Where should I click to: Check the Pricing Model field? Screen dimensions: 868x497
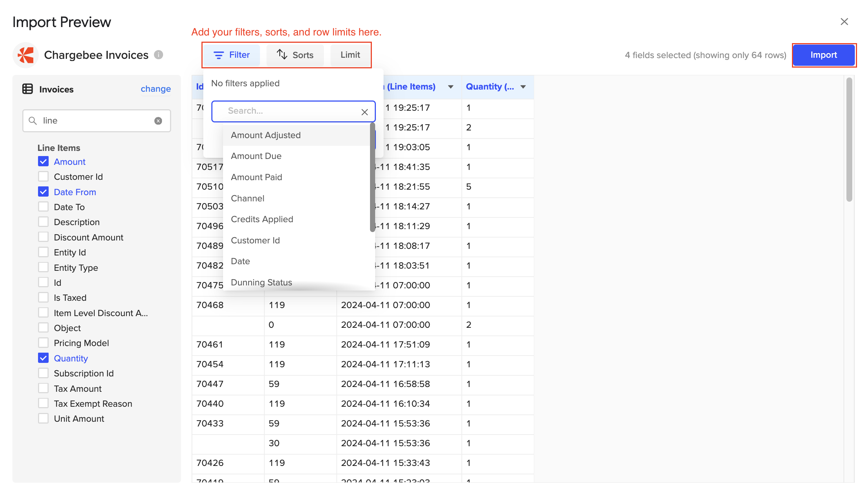pyautogui.click(x=43, y=343)
